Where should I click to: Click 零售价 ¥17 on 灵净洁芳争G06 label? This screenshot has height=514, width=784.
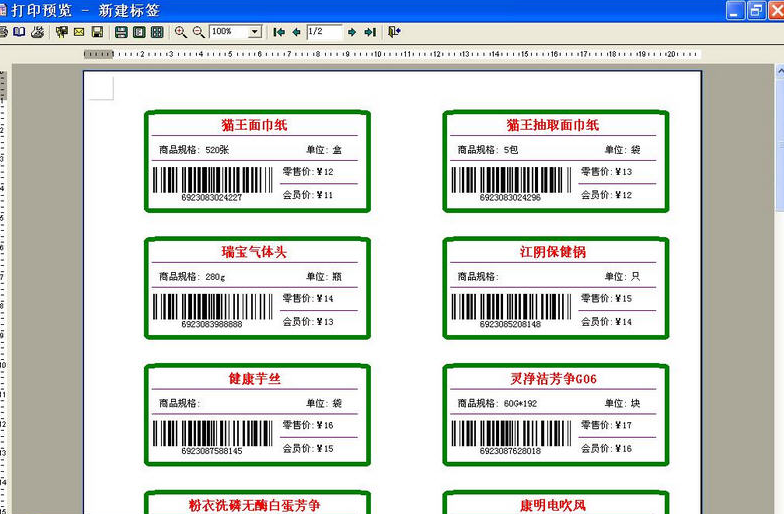tap(606, 425)
